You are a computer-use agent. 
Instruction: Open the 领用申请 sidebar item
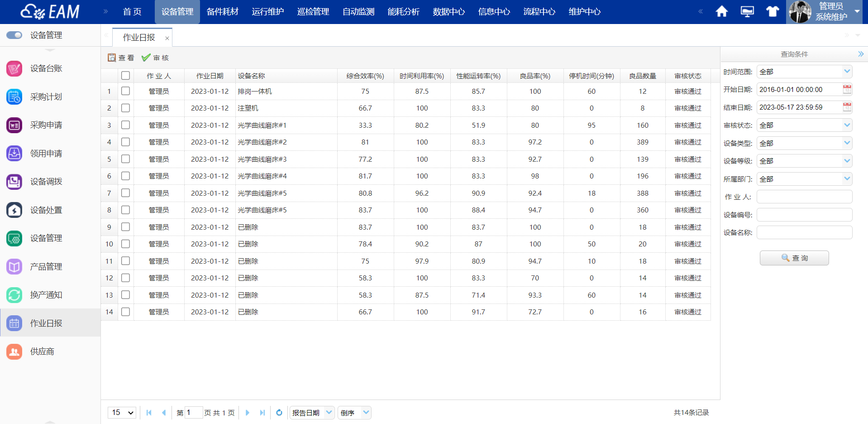click(50, 154)
